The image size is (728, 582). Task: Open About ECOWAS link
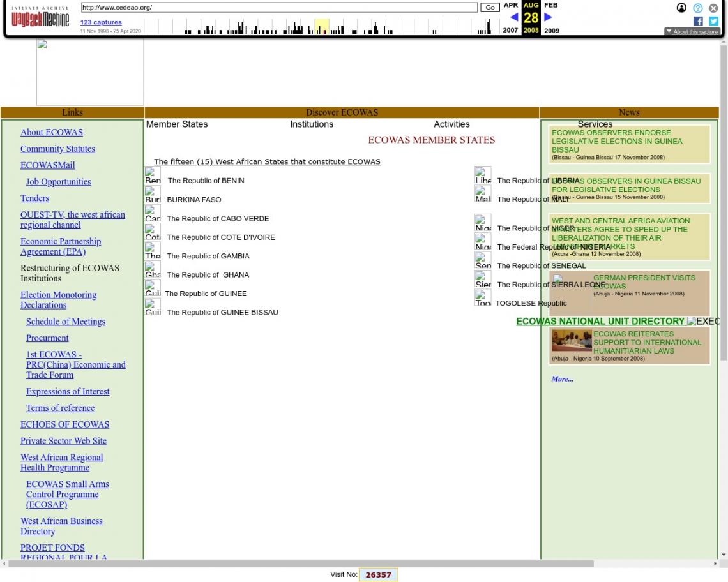tap(52, 132)
